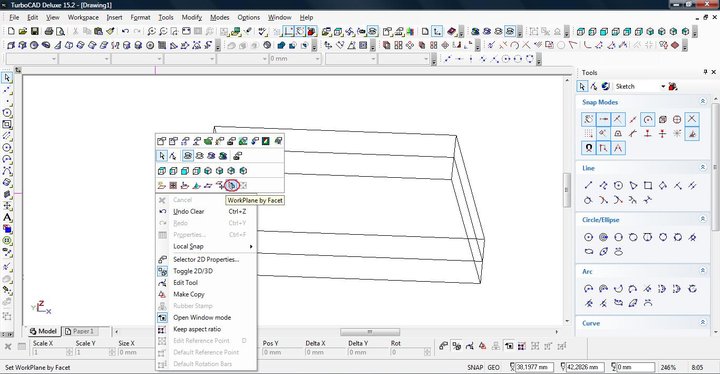Open a file using the folder icon
720x374 pixels.
tap(22, 32)
